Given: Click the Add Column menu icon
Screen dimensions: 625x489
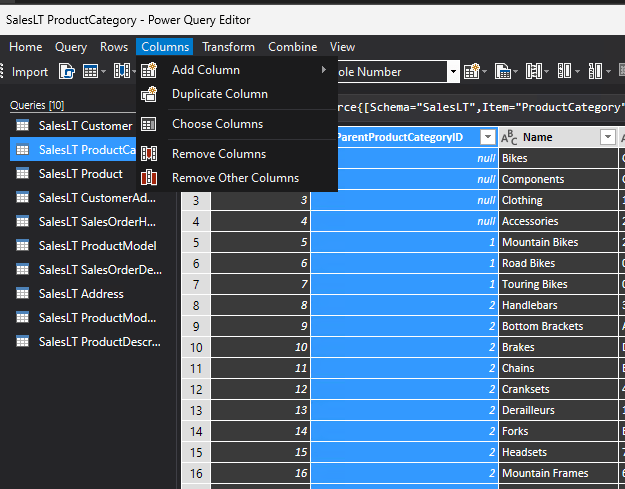Looking at the screenshot, I should [x=149, y=70].
